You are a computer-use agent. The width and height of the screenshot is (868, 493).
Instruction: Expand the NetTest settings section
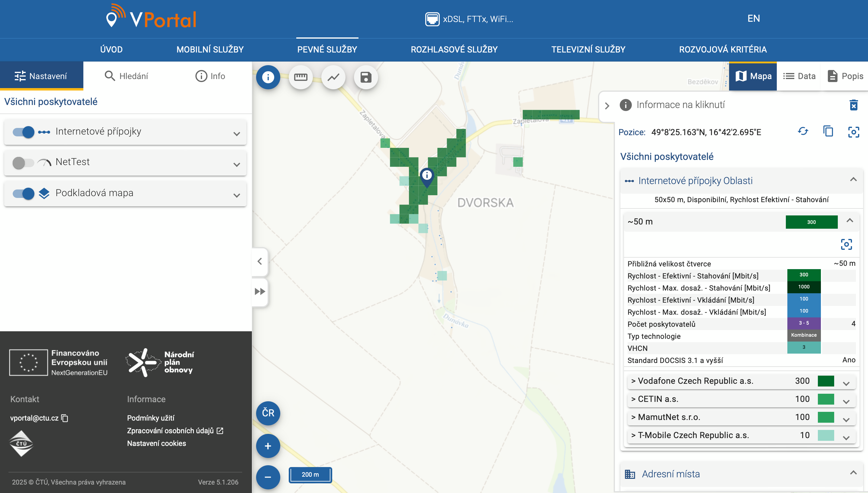click(236, 164)
